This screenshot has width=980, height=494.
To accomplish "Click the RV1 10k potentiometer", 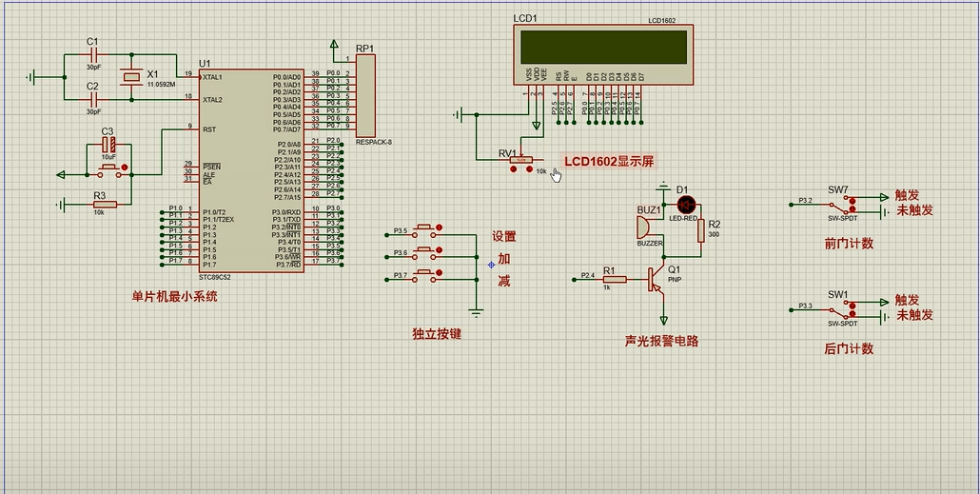I will point(521,160).
